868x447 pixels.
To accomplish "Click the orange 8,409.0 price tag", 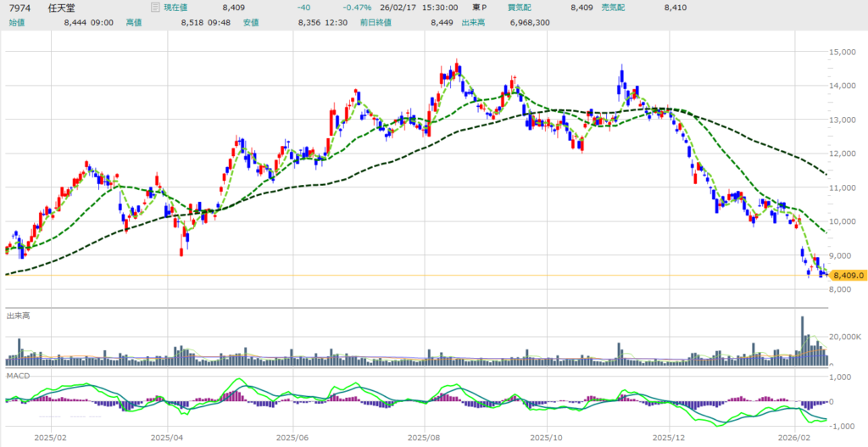I will 847,276.
